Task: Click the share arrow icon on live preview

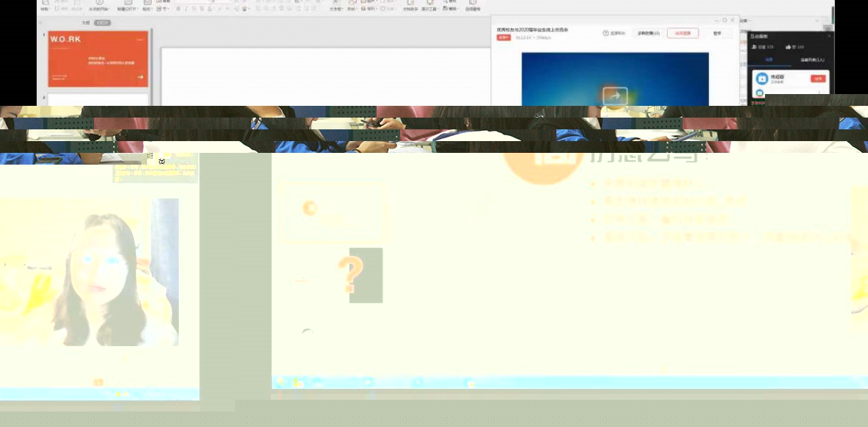Action: click(615, 96)
